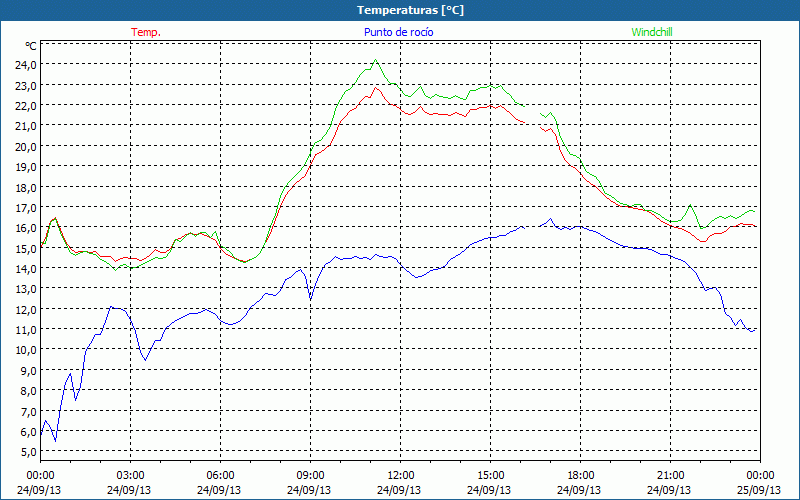The width and height of the screenshot is (800, 500).
Task: Click the '17,0' y-axis value
Action: [x=27, y=208]
